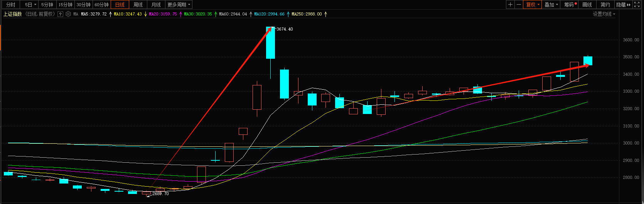Click the MA20:3159.75 indicator value

point(163,14)
